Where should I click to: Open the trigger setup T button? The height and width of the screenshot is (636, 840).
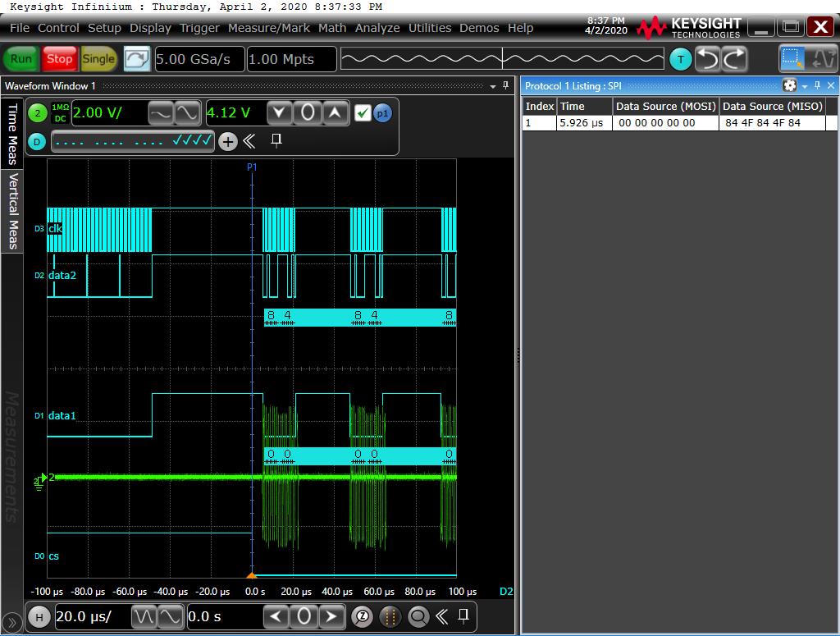(x=680, y=59)
